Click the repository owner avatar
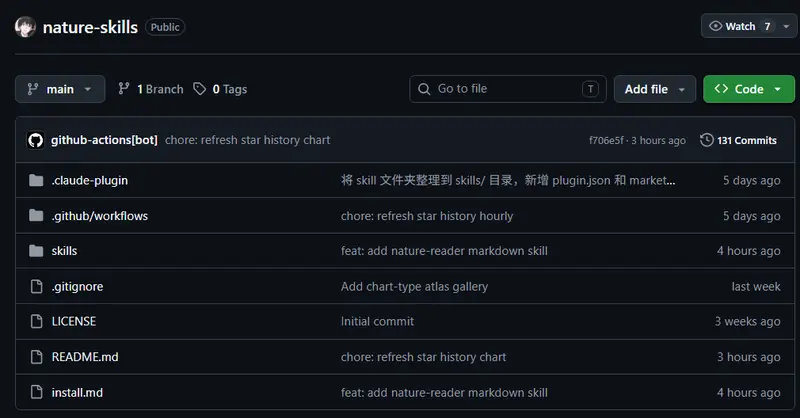The width and height of the screenshot is (800, 418). 25,27
